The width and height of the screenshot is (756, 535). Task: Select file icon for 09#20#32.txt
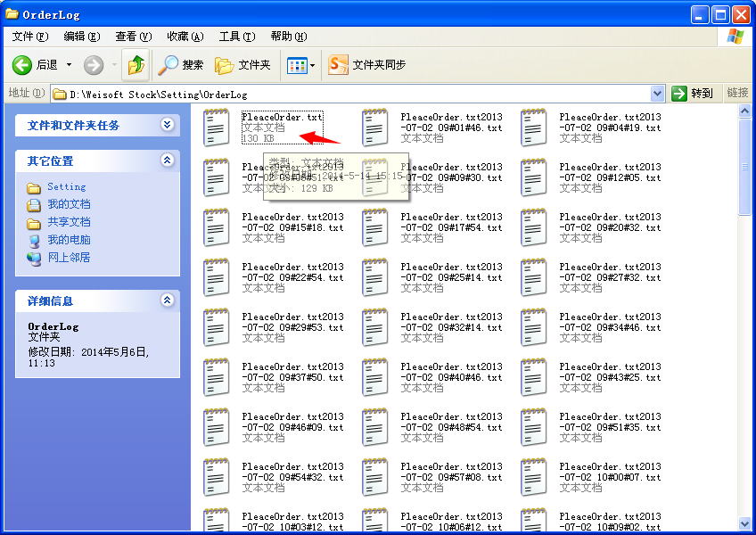[x=533, y=227]
